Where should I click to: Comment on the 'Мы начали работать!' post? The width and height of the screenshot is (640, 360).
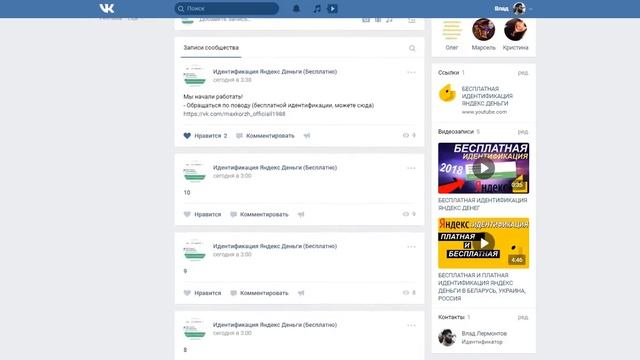265,136
